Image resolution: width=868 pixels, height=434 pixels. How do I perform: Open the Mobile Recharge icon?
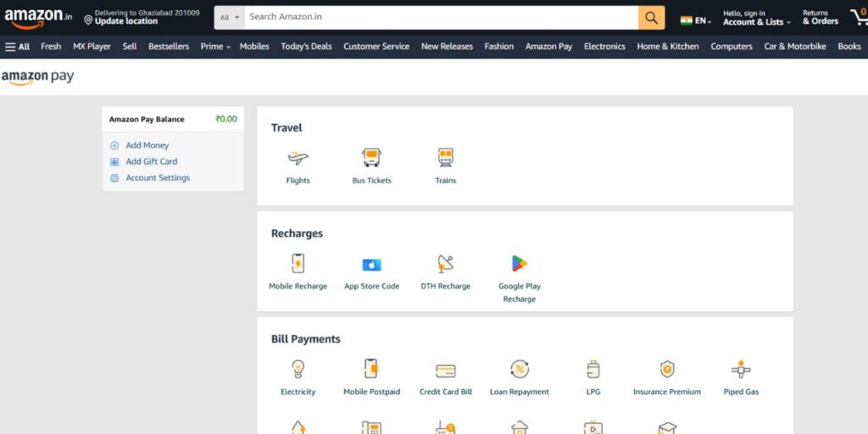coord(298,264)
